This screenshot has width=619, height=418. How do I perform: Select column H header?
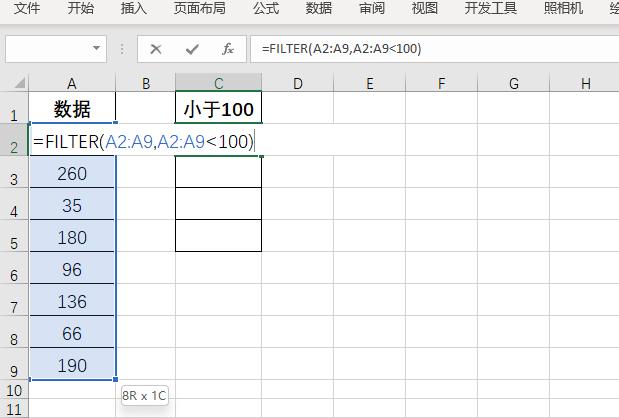tap(585, 83)
